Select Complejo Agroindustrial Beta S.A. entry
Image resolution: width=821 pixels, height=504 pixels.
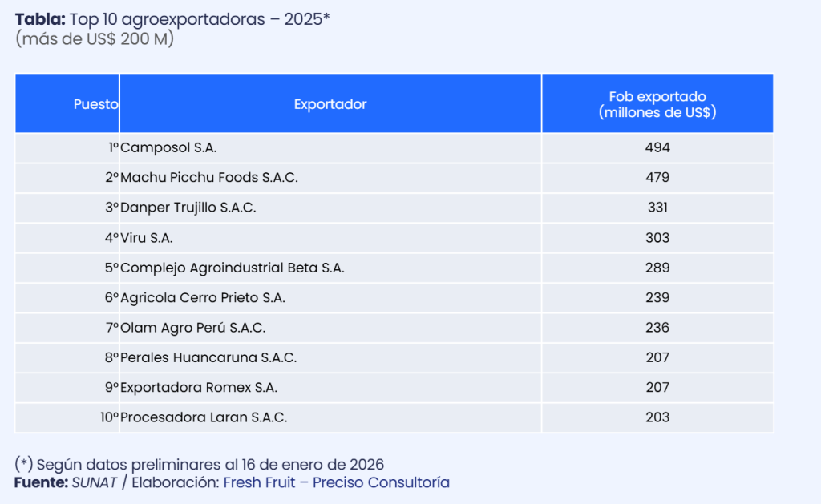[x=232, y=268]
